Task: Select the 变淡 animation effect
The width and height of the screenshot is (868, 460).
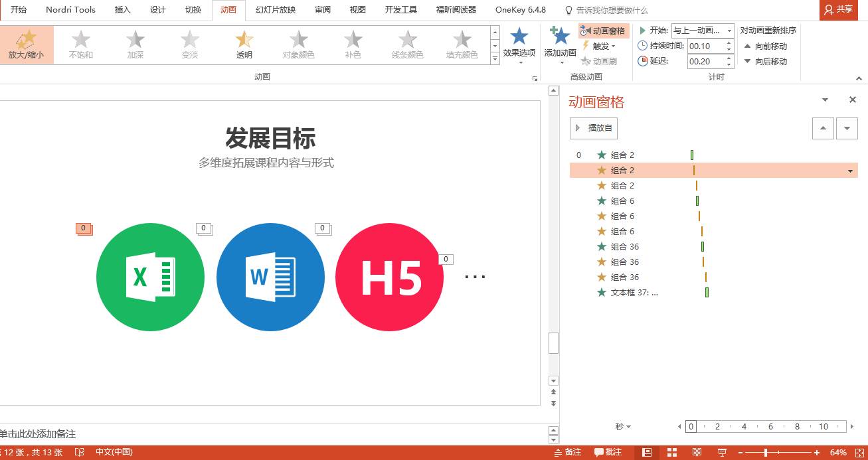Action: coord(190,44)
